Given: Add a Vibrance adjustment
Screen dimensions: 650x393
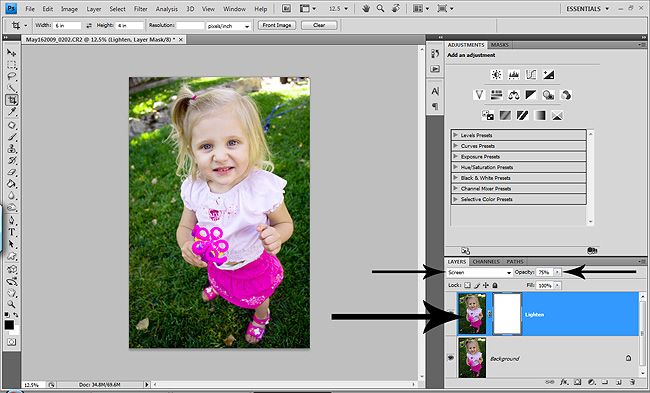Looking at the screenshot, I should coord(479,95).
